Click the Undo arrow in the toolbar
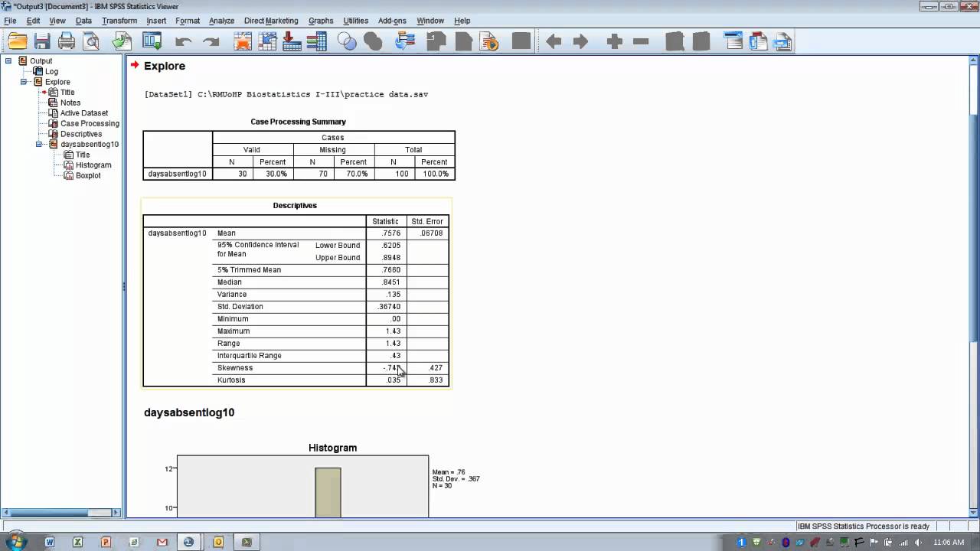 (183, 41)
